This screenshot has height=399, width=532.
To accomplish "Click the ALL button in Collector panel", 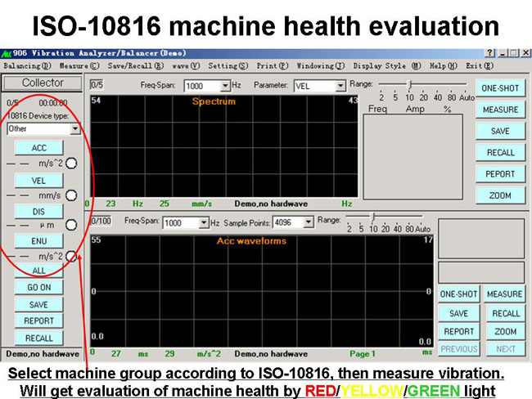I will [x=38, y=271].
